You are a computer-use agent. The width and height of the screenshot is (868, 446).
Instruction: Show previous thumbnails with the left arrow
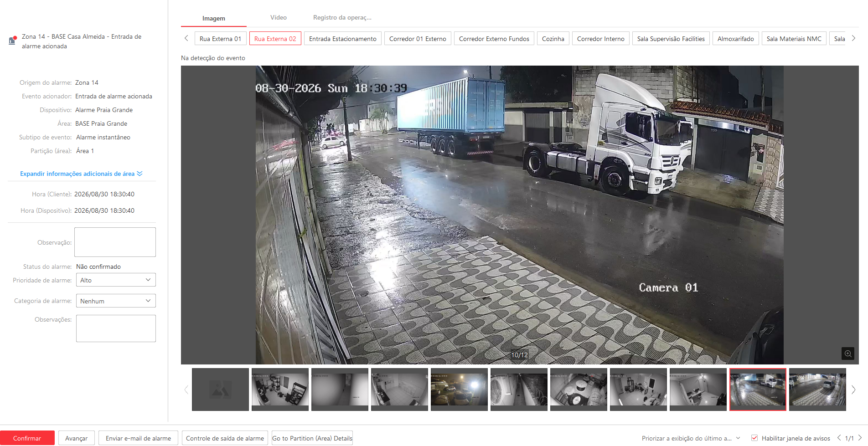[x=186, y=390]
